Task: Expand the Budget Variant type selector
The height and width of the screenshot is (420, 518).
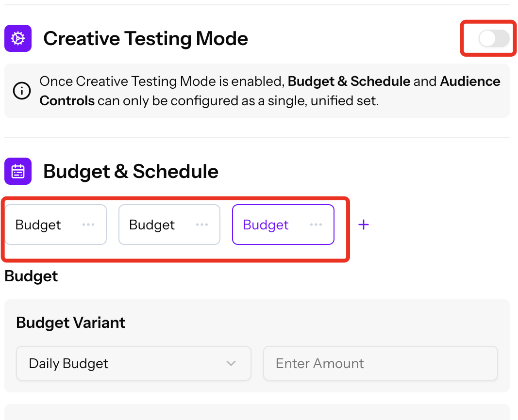Action: click(133, 363)
